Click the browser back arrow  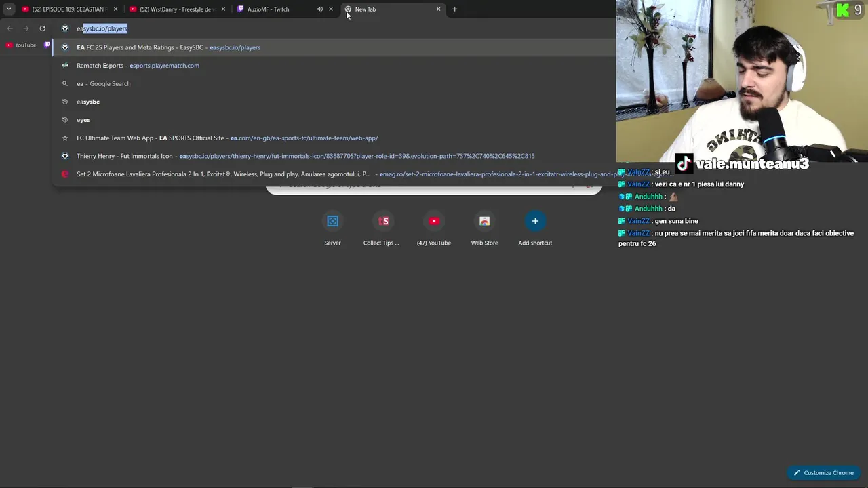coord(10,28)
